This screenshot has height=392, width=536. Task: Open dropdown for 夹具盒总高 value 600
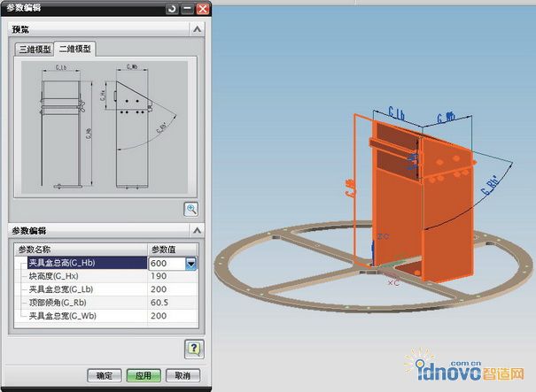190,264
